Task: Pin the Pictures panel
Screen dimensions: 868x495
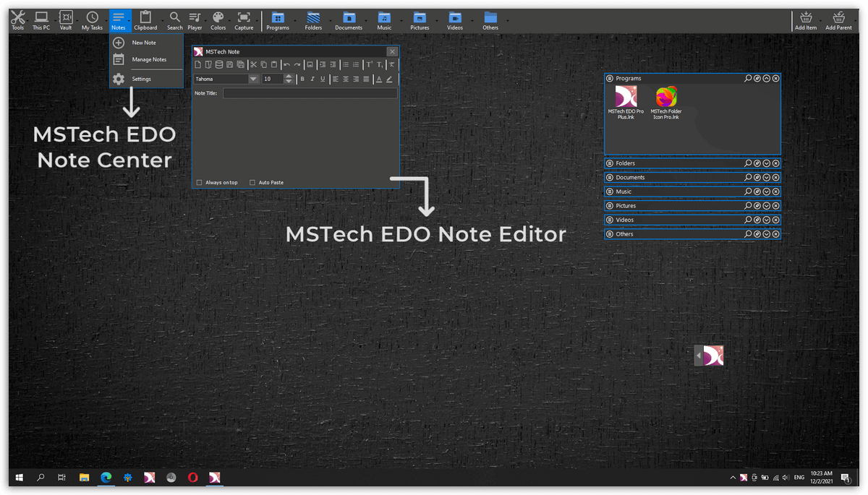Action: 757,206
